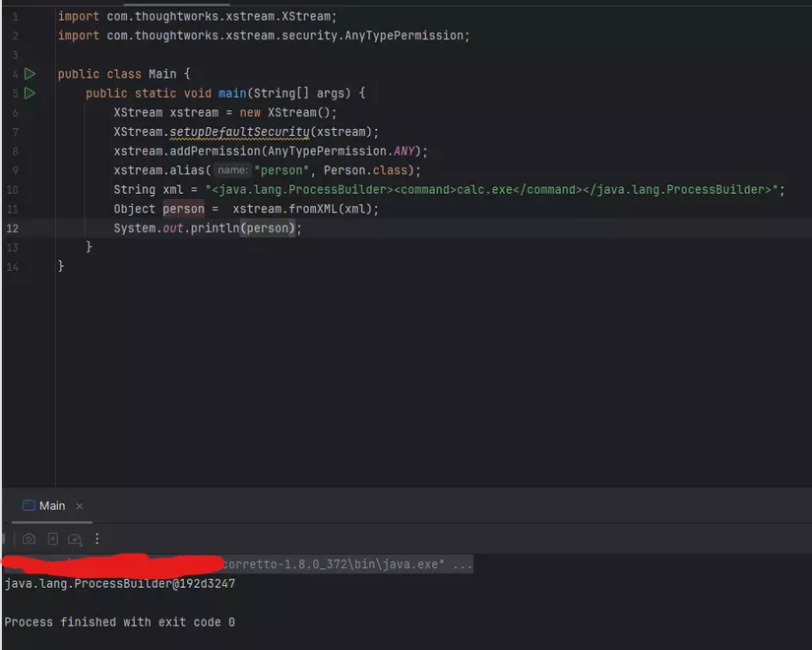812x650 pixels.
Task: Click the folded java.exe command line ellipsis
Action: 463,564
